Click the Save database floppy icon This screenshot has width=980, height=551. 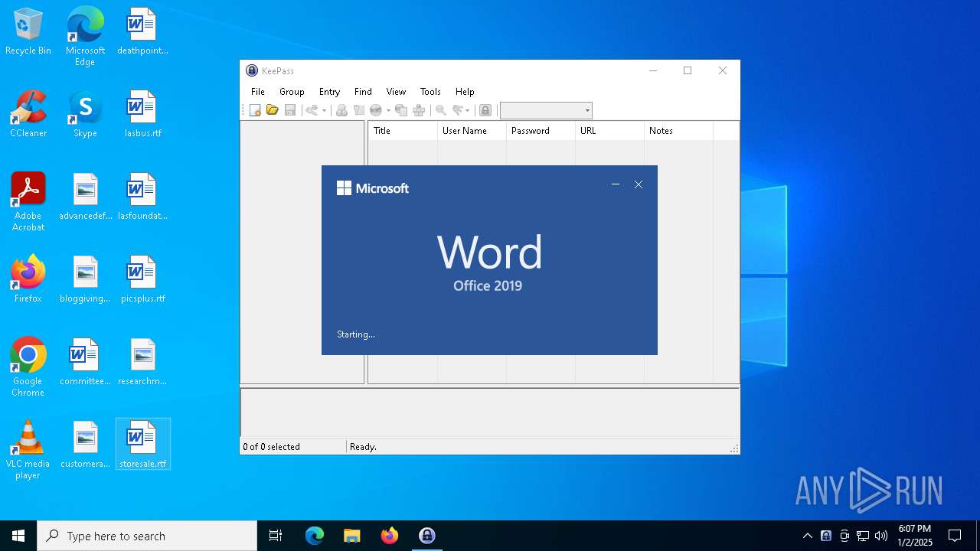289,110
